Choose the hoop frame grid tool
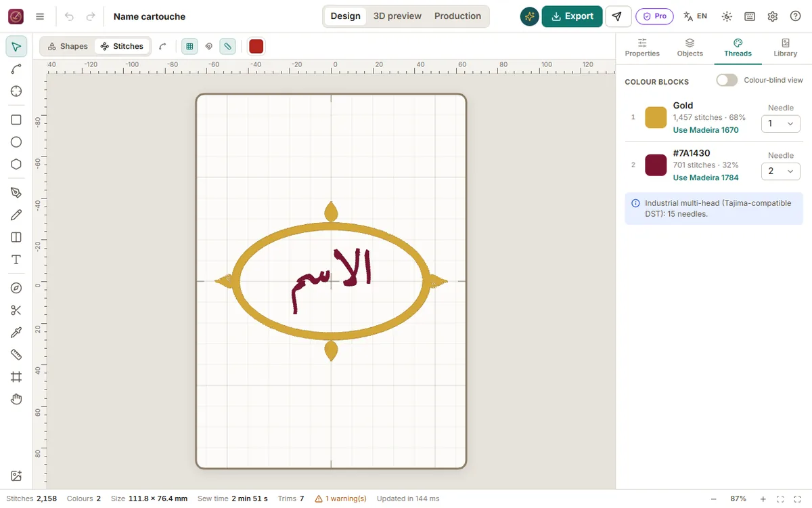The width and height of the screenshot is (812, 508). click(x=16, y=377)
